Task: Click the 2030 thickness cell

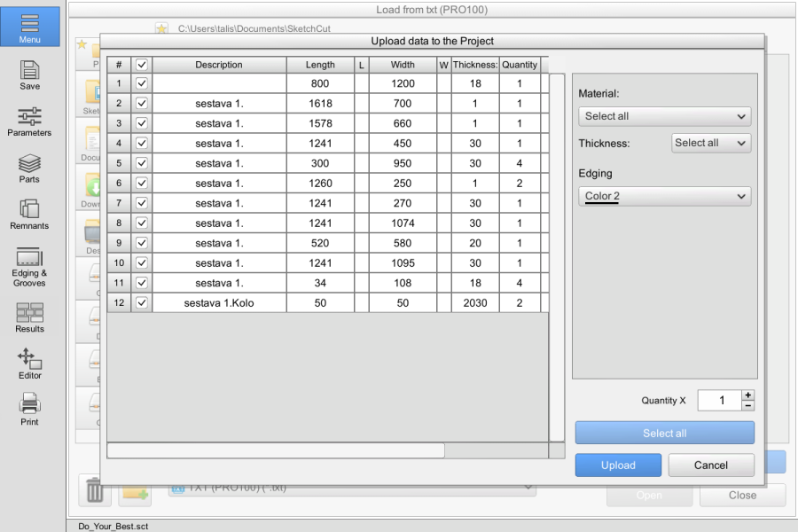Action: click(x=475, y=303)
